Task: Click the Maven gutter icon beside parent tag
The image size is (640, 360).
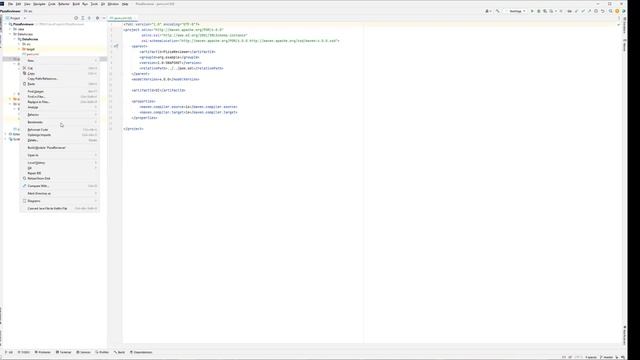Action: (x=116, y=46)
